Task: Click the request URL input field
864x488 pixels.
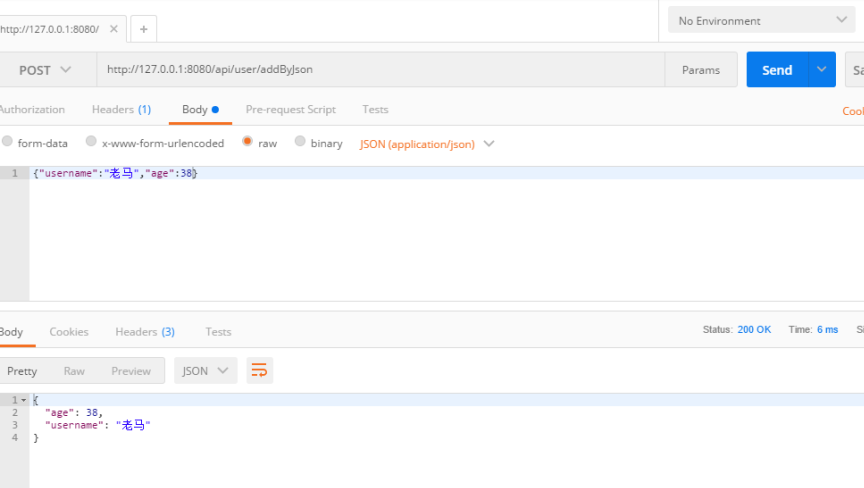Action: 381,70
